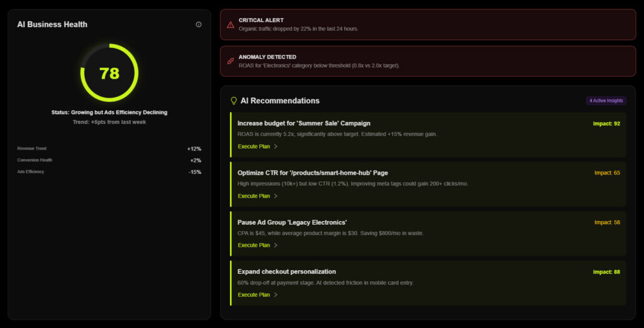Screen dimensions: 644x328
Task: Click the anomaly detected icon
Action: (230, 61)
